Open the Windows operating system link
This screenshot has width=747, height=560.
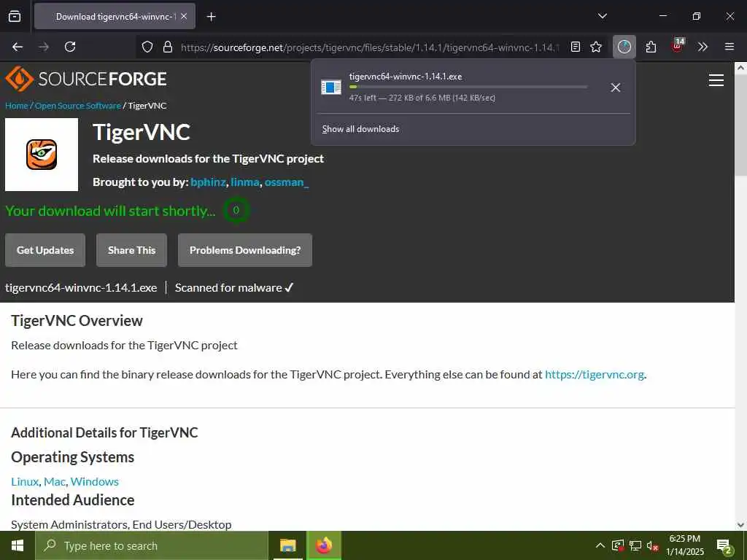point(94,481)
